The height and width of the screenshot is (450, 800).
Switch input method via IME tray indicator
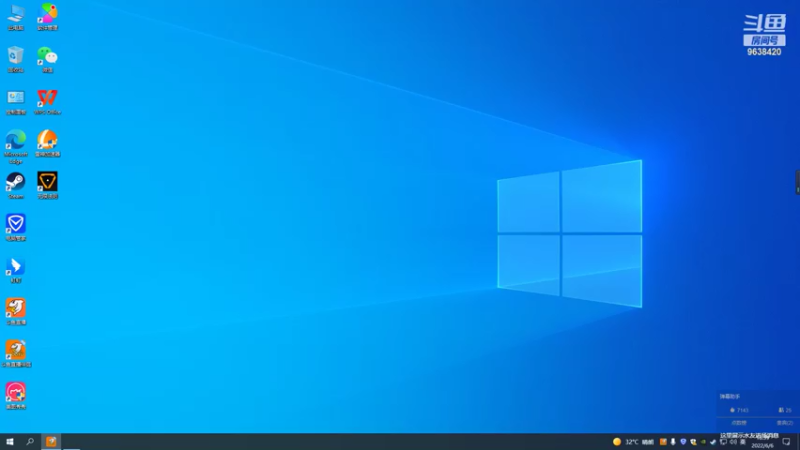[743, 442]
